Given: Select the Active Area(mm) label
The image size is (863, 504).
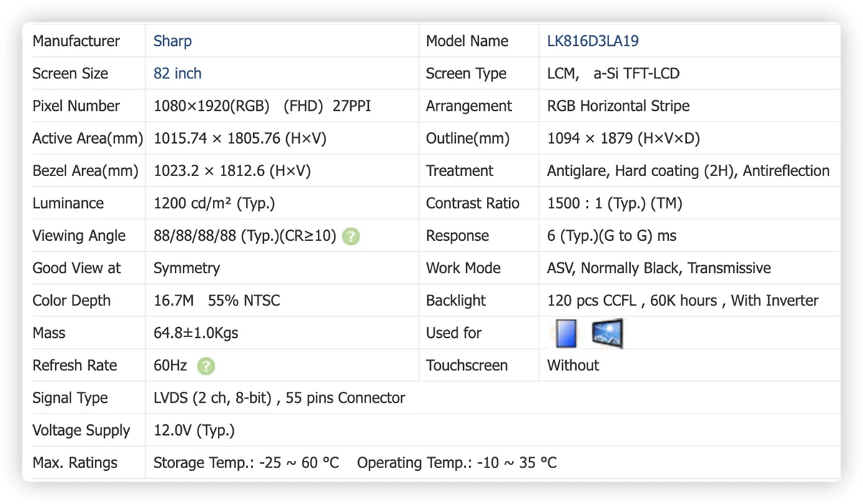Looking at the screenshot, I should pyautogui.click(x=88, y=138).
